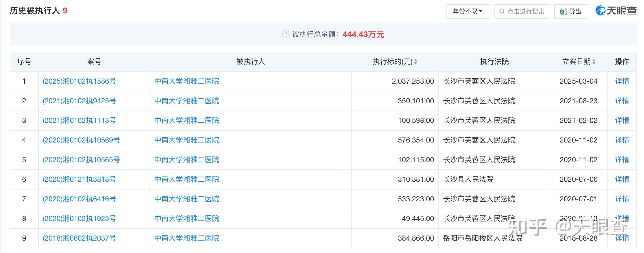
Task: Click the court 岳阳市岳阳楼区人民法院
Action: pos(483,238)
